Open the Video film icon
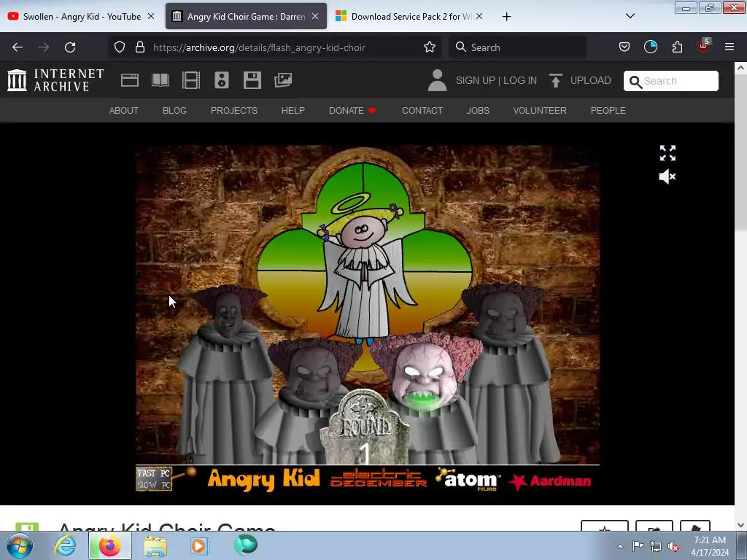The width and height of the screenshot is (747, 560). pyautogui.click(x=191, y=80)
